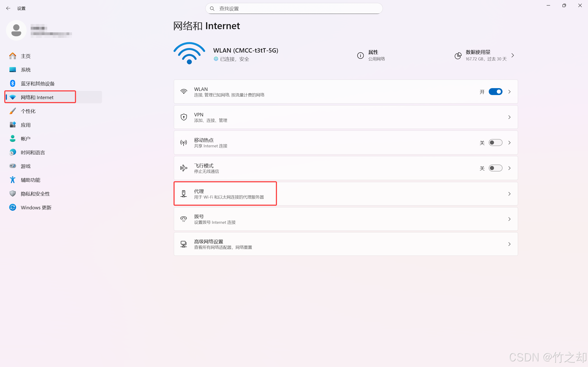Switch to 隐私和安全性 in the sidebar
This screenshot has width=588, height=367.
point(35,194)
